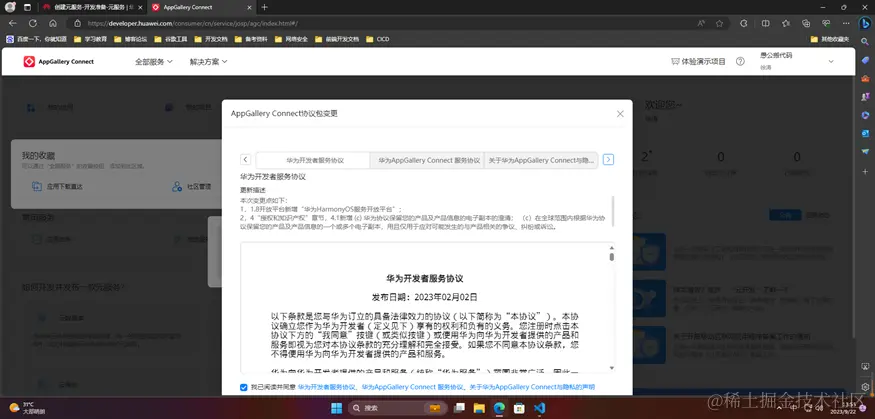Open 体验演示项目 link in header
Viewport: 875px width, 419px height.
(698, 61)
